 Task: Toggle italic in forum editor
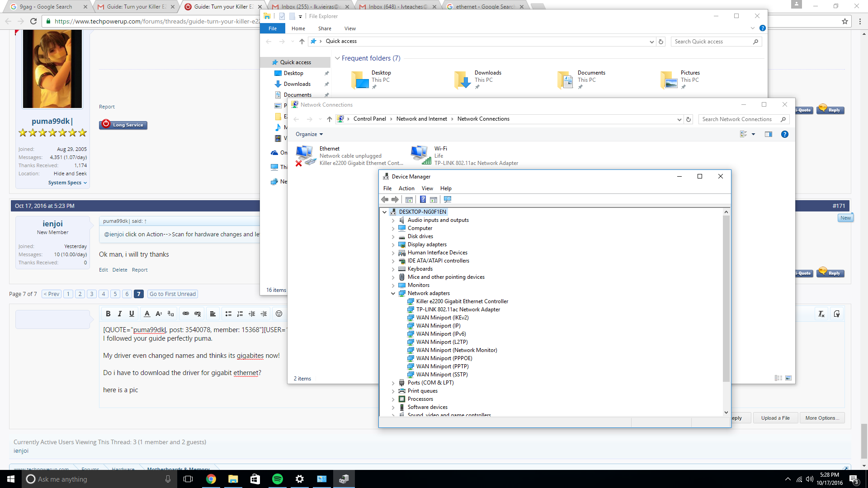click(120, 314)
